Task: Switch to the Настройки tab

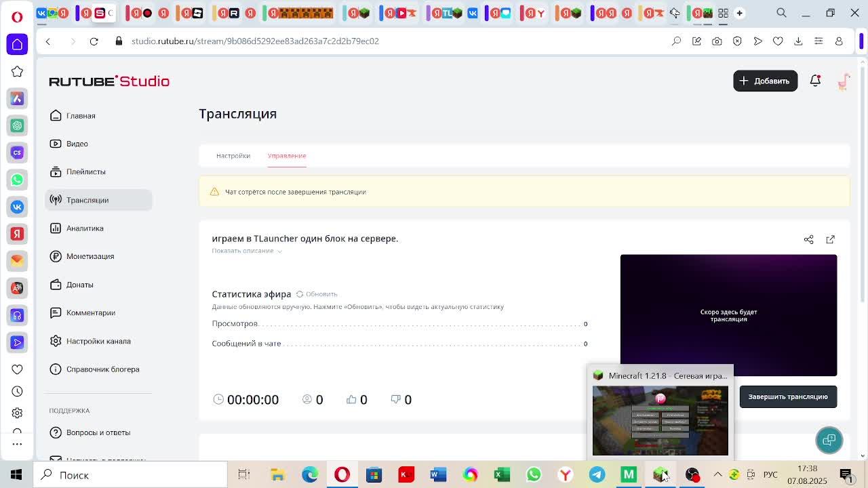Action: [233, 156]
